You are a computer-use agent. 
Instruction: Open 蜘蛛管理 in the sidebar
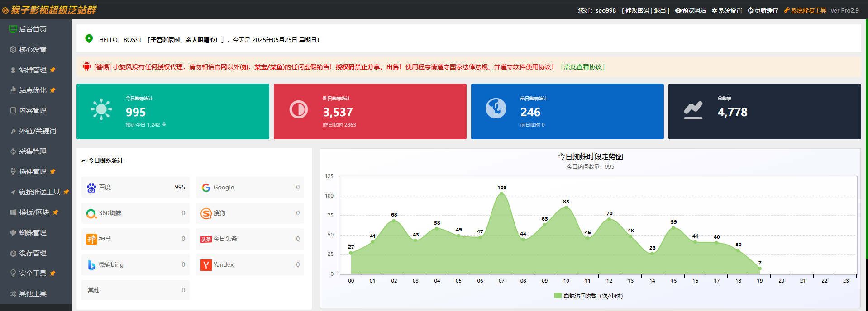33,233
